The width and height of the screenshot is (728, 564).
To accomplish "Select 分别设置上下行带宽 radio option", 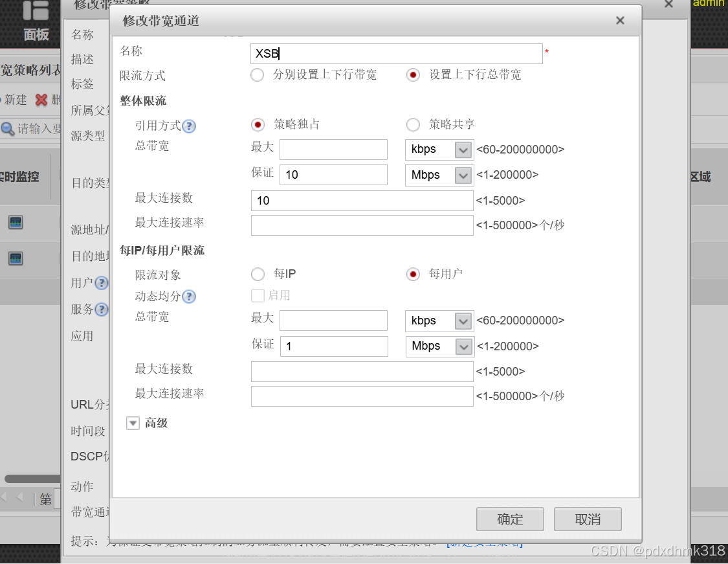I will (257, 75).
